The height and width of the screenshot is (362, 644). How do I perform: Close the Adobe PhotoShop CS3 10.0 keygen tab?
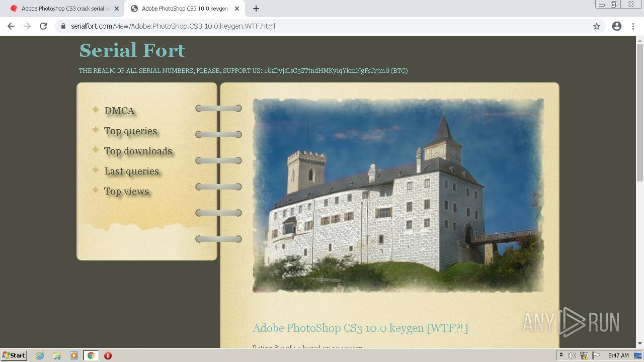point(237,9)
